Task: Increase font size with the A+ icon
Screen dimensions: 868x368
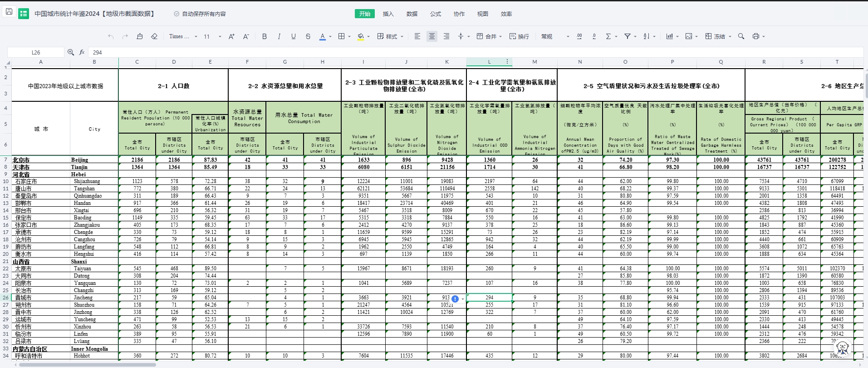Action: tap(231, 36)
